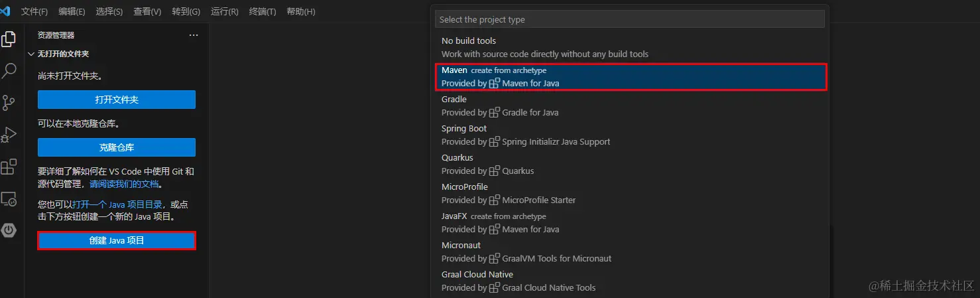Open the 选择(S) menu

[109, 12]
